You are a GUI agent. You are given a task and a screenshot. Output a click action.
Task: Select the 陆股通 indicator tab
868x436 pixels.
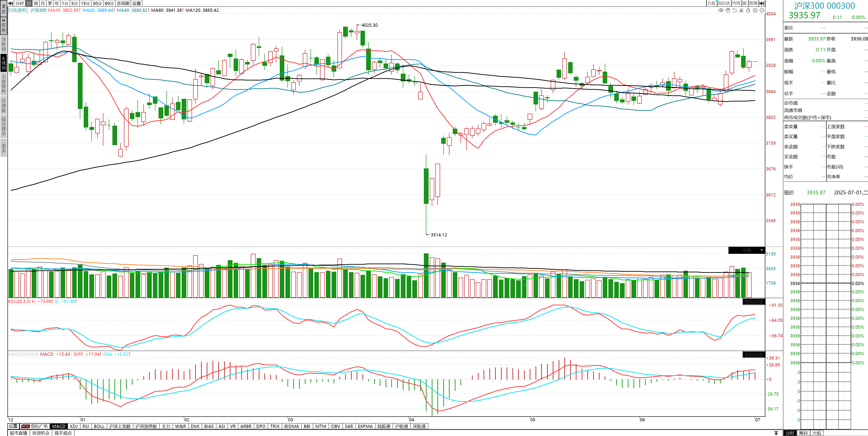[x=384, y=426]
